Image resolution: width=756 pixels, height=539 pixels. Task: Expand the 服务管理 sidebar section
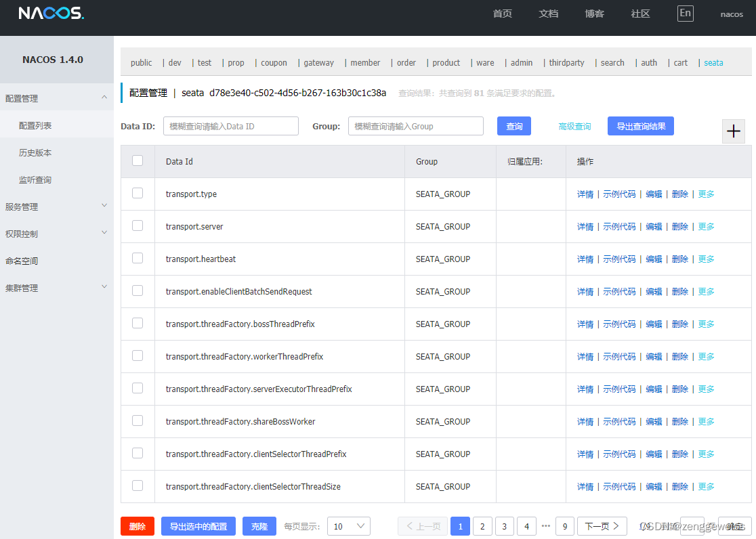click(x=56, y=207)
